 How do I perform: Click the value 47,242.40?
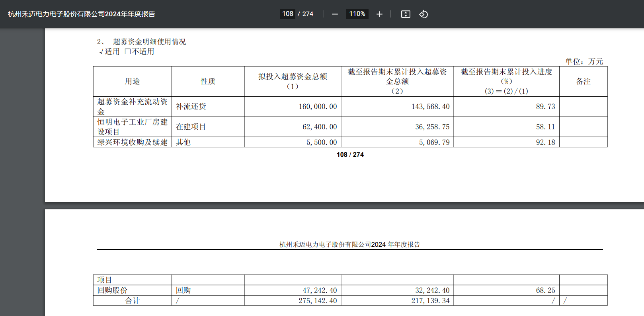point(320,291)
